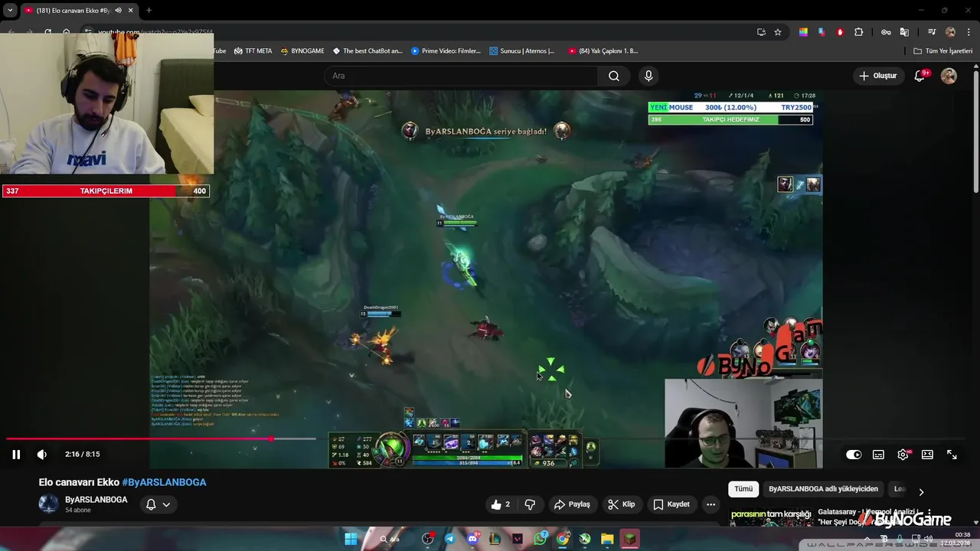The height and width of the screenshot is (551, 980).
Task: Open more actions three-dot menu
Action: (x=710, y=504)
